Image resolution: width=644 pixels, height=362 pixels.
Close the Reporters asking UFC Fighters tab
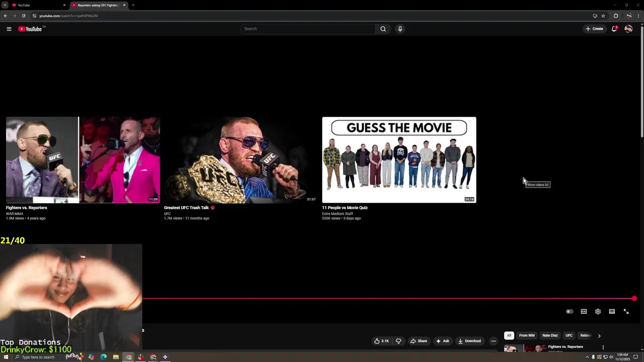(124, 5)
